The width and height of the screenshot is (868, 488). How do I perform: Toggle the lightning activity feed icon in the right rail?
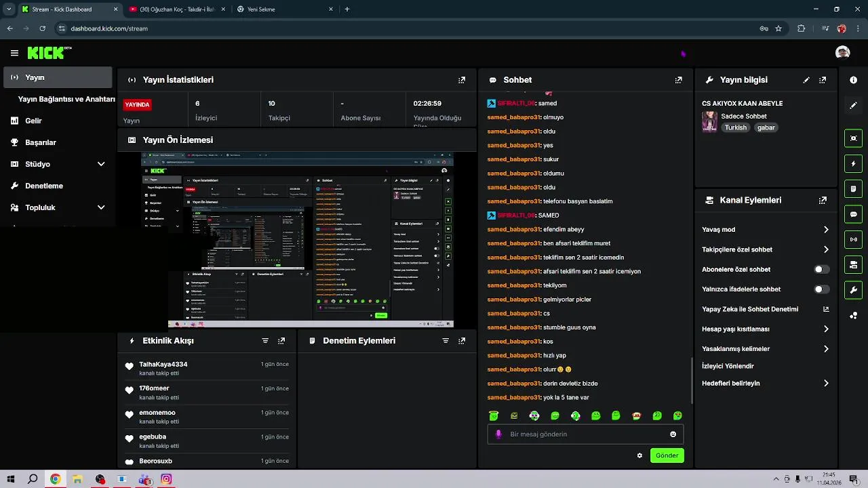coord(853,163)
